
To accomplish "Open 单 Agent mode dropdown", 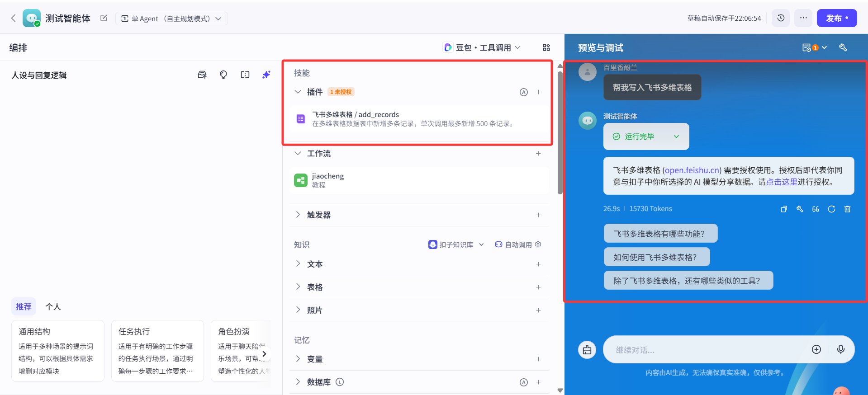I will coord(171,19).
